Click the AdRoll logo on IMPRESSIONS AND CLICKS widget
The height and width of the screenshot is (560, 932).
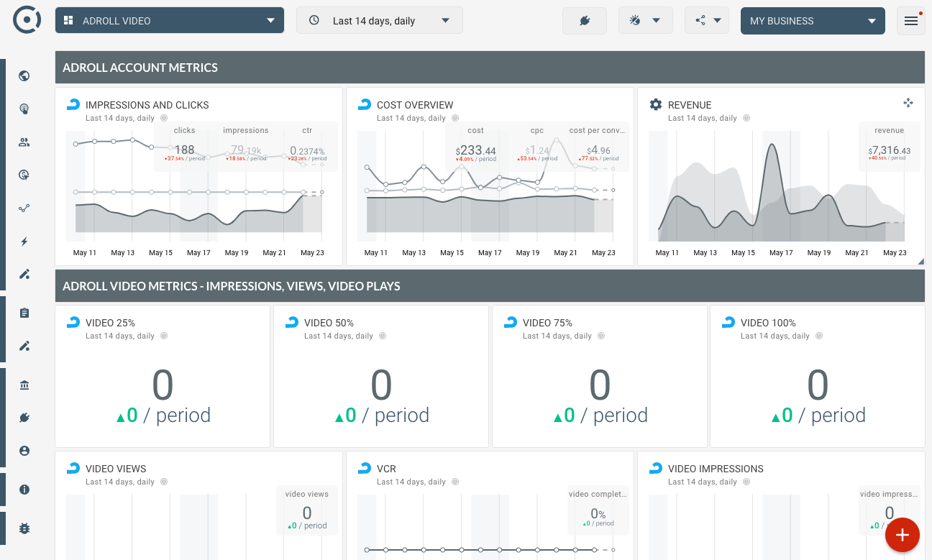73,104
